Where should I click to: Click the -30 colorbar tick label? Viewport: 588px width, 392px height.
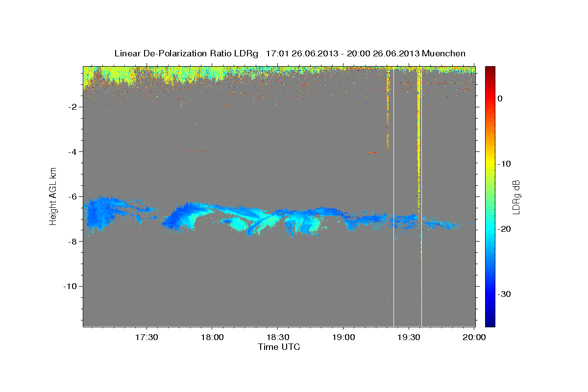click(x=505, y=294)
